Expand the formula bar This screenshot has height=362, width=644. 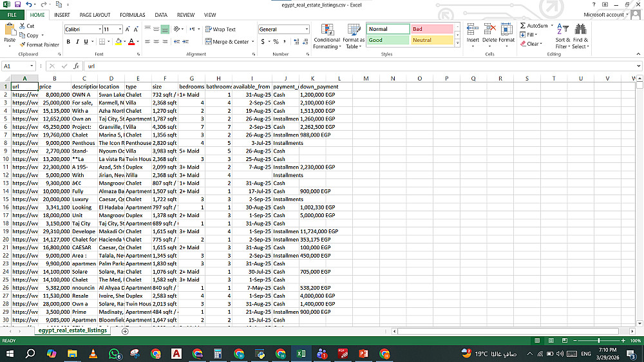tap(639, 66)
